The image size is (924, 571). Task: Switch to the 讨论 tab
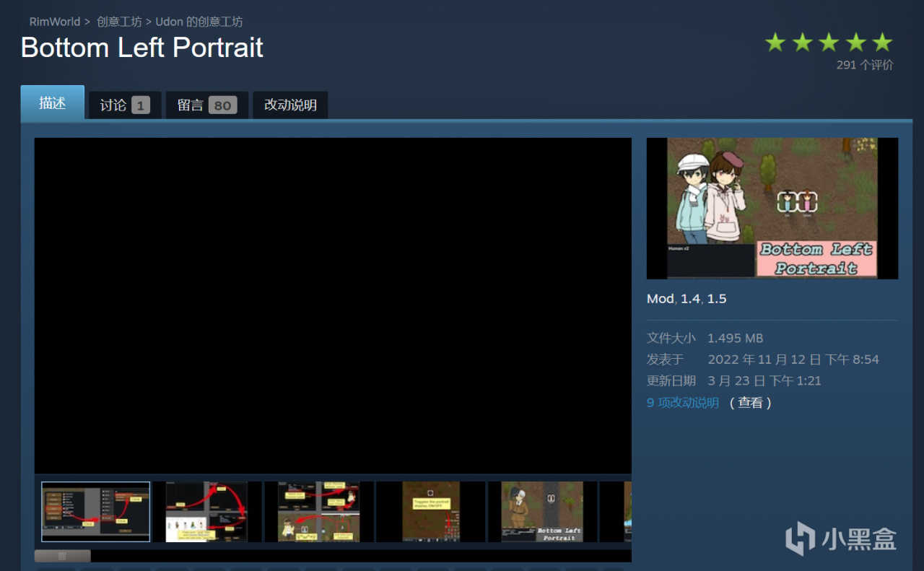(125, 105)
